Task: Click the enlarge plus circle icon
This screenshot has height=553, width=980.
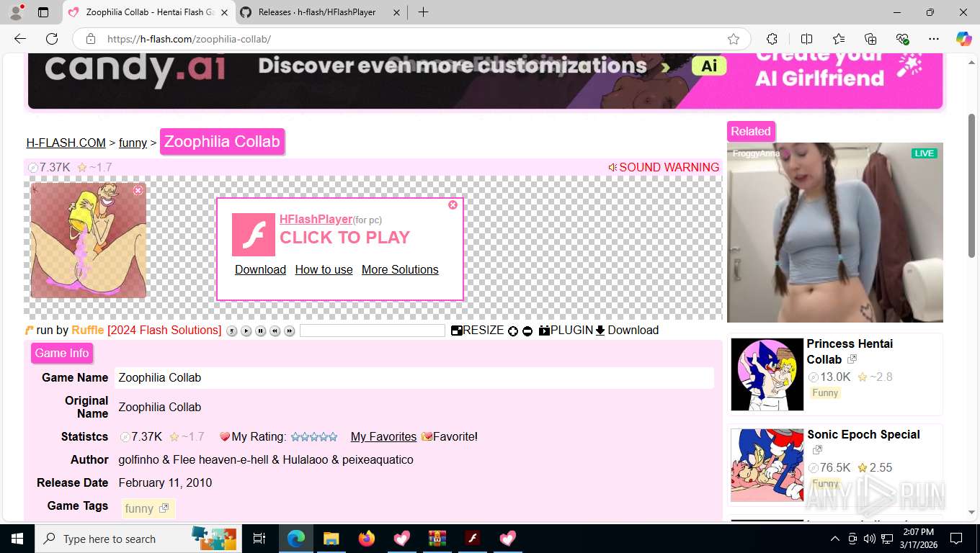Action: click(x=513, y=331)
